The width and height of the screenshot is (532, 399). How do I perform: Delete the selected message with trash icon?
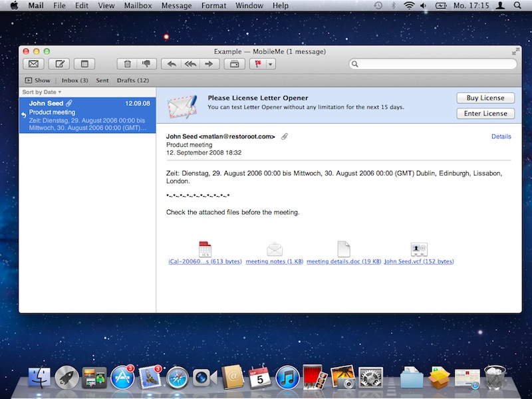coord(126,64)
